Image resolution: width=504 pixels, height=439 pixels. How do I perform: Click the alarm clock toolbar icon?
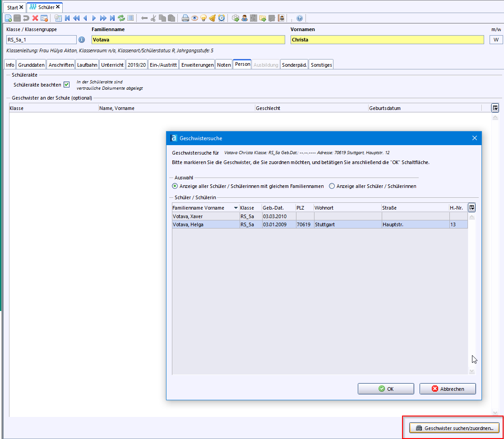tap(222, 18)
